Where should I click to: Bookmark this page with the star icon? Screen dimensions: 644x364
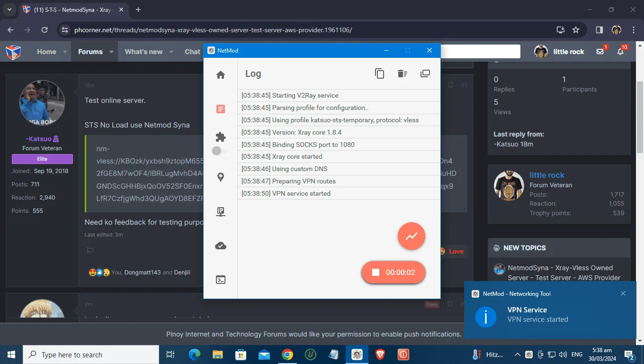coord(576,30)
